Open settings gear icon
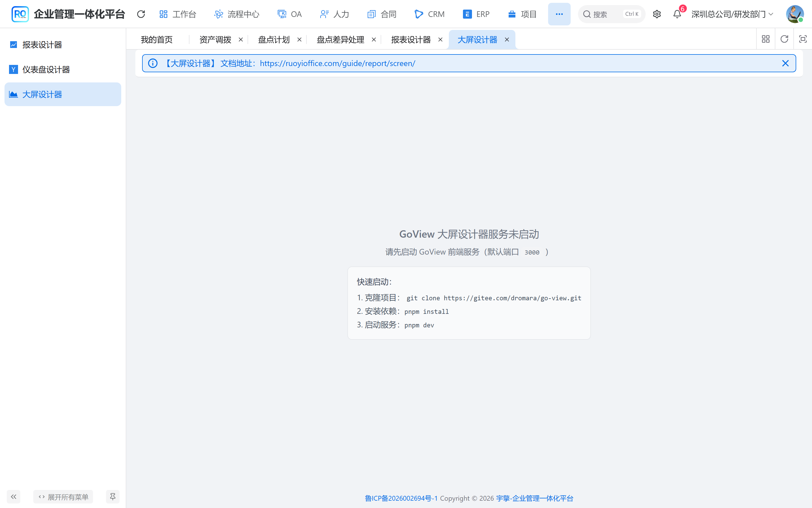This screenshot has width=812, height=508. (x=657, y=14)
